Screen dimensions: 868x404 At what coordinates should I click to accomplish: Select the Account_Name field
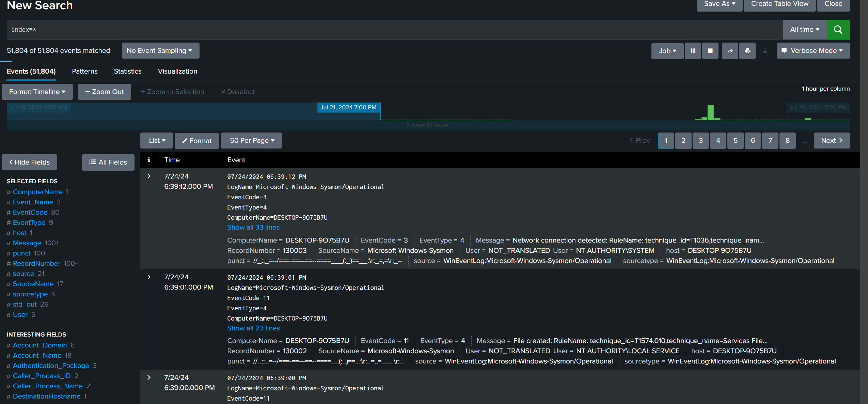(x=37, y=355)
